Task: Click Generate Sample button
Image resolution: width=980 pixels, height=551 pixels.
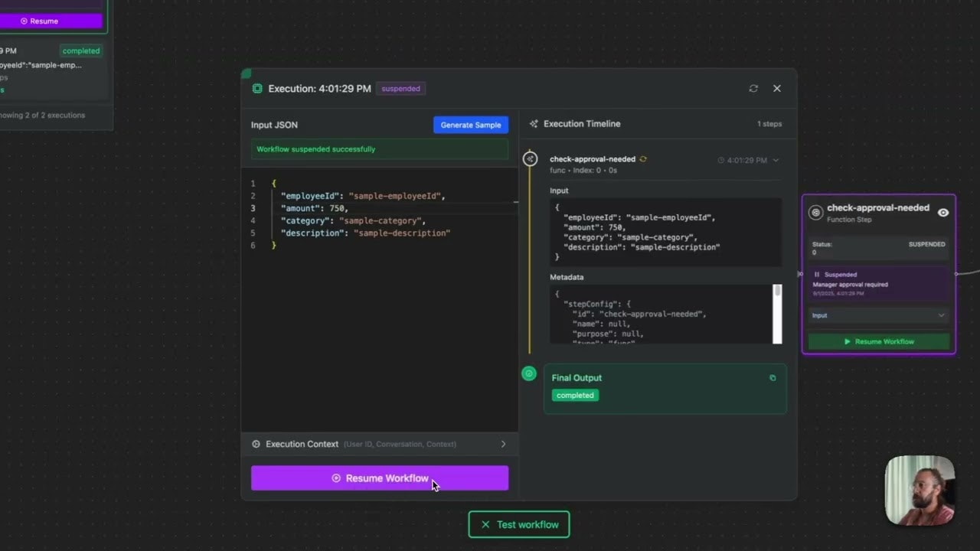Action: [x=471, y=125]
